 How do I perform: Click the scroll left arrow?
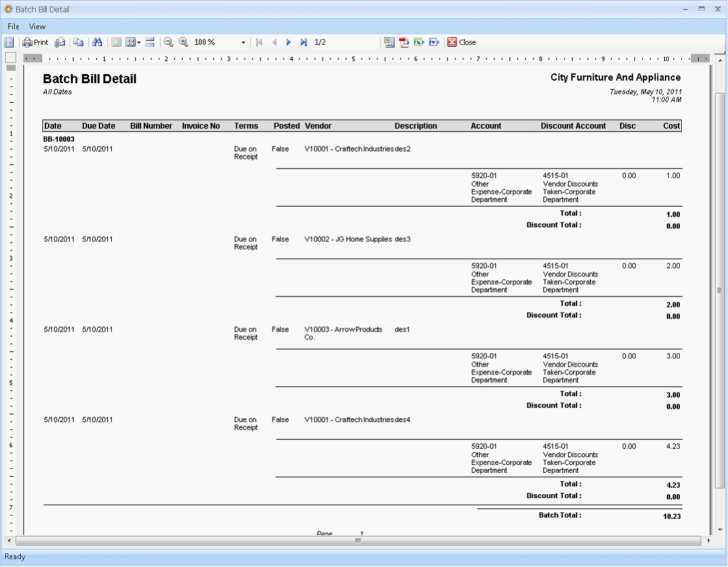[8, 540]
